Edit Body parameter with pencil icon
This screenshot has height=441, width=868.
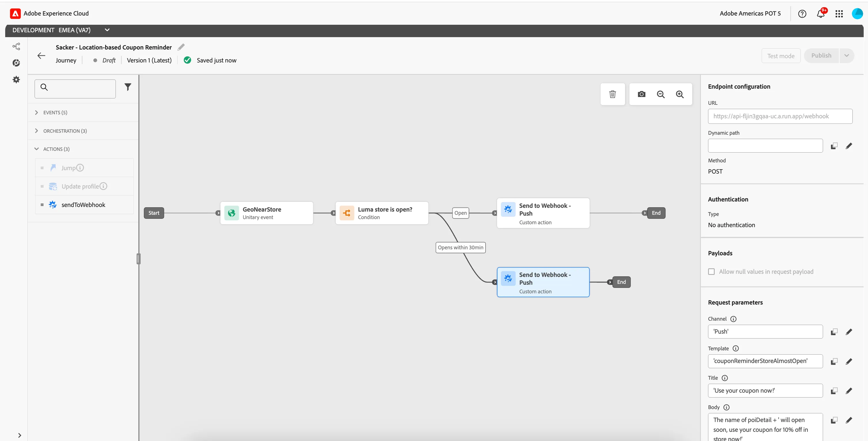pyautogui.click(x=849, y=420)
